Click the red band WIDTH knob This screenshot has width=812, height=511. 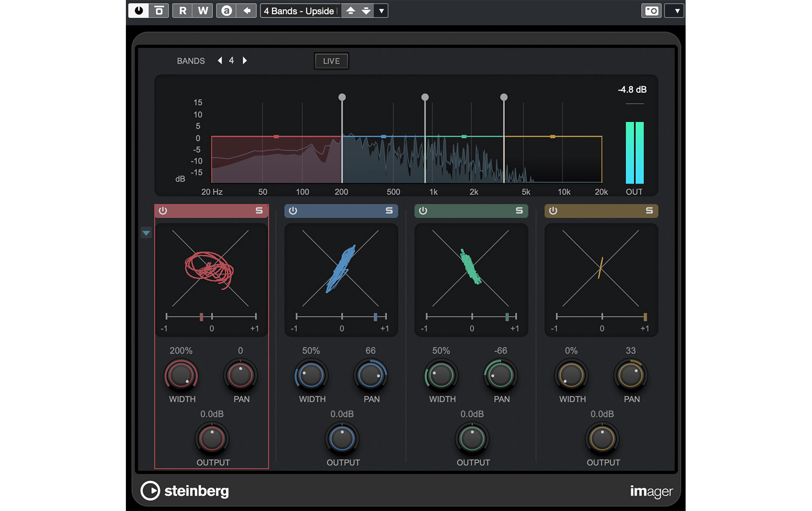(181, 376)
